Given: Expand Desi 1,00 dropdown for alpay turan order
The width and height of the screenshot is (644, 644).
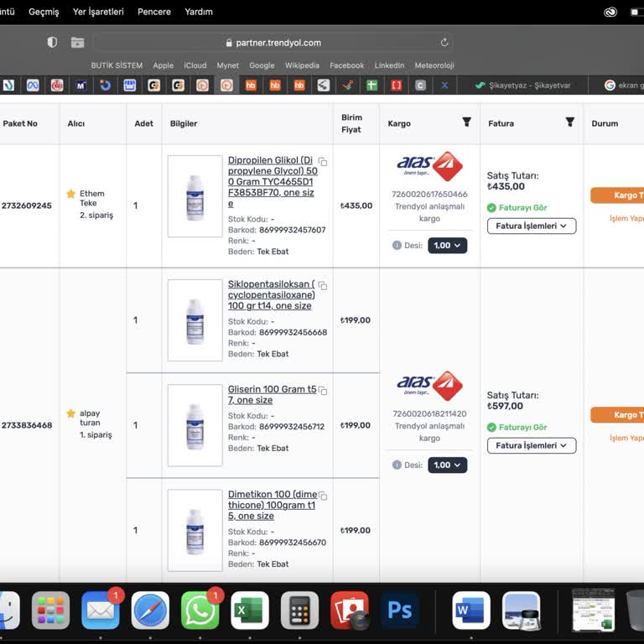Looking at the screenshot, I should [447, 465].
